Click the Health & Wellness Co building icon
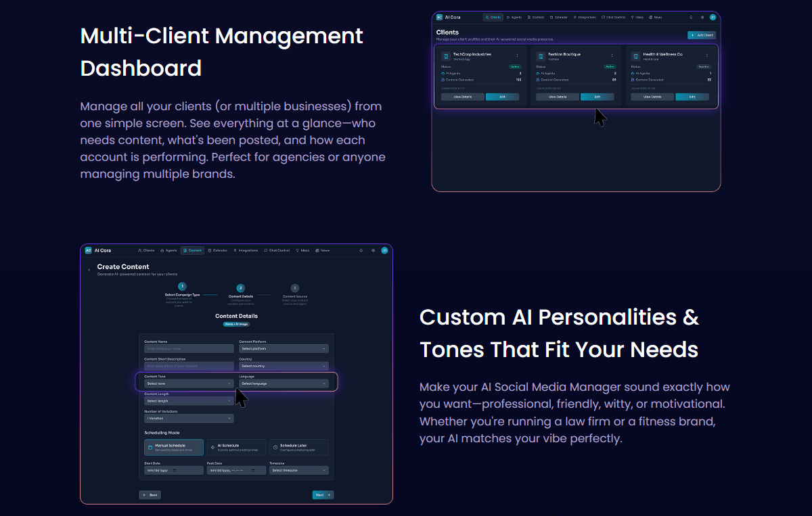812x516 pixels. pos(635,56)
